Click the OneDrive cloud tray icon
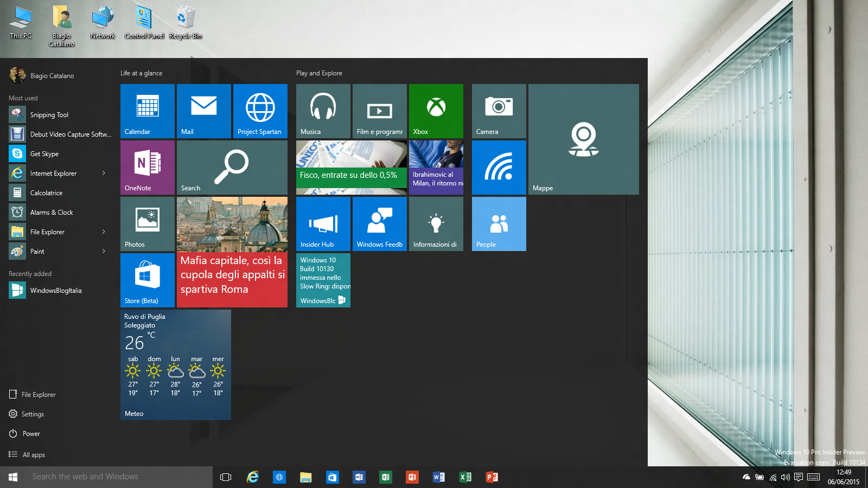The image size is (868, 488). click(746, 477)
